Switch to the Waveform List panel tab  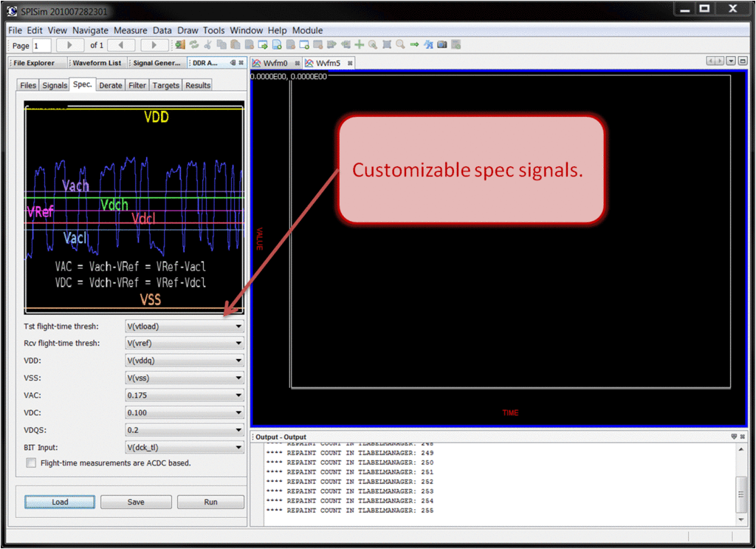pyautogui.click(x=97, y=64)
